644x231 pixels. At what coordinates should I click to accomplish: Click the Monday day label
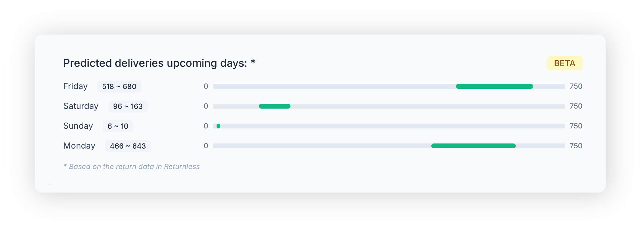point(79,146)
